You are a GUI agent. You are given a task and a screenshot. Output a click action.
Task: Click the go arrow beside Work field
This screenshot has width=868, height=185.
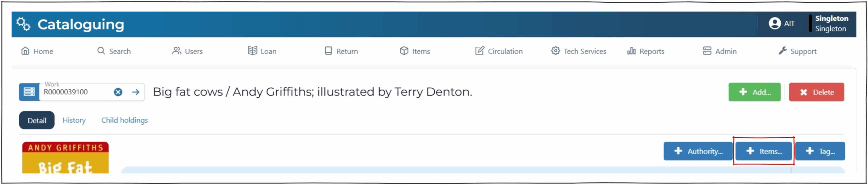(136, 92)
